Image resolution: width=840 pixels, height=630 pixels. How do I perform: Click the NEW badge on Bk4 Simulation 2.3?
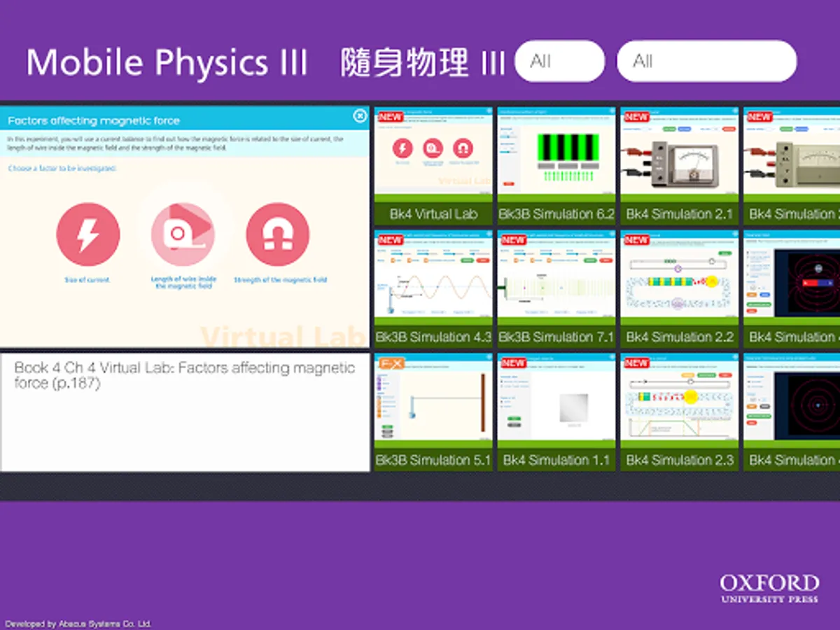(x=636, y=363)
